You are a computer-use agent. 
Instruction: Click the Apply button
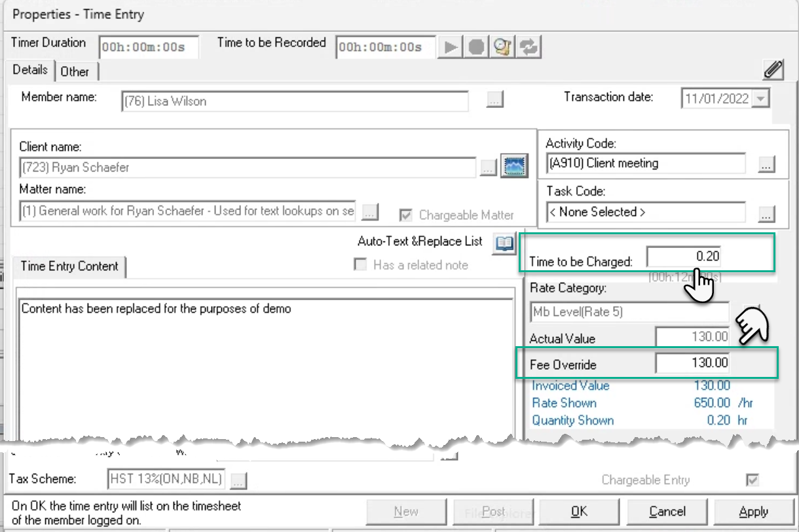[753, 512]
